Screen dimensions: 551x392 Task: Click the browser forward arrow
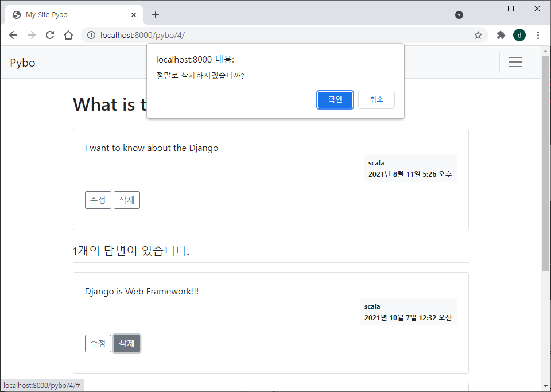32,35
